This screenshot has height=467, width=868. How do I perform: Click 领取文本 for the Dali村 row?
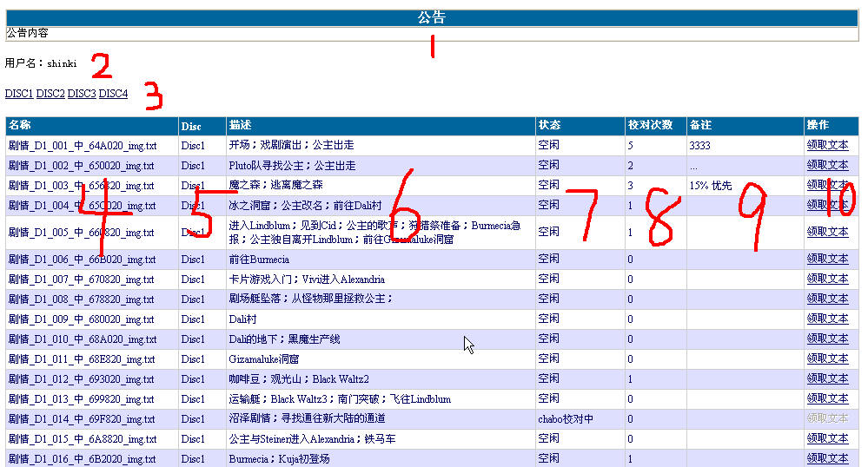pyautogui.click(x=827, y=319)
